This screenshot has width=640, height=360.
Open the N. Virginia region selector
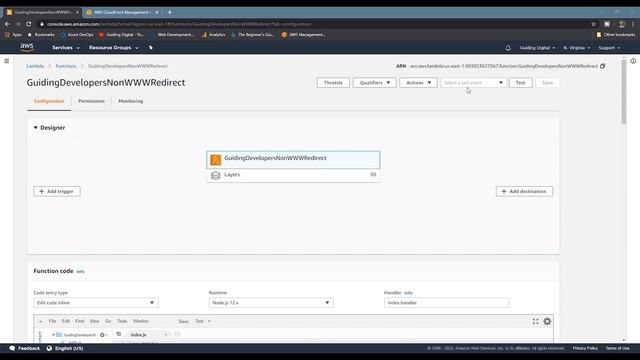pos(576,48)
